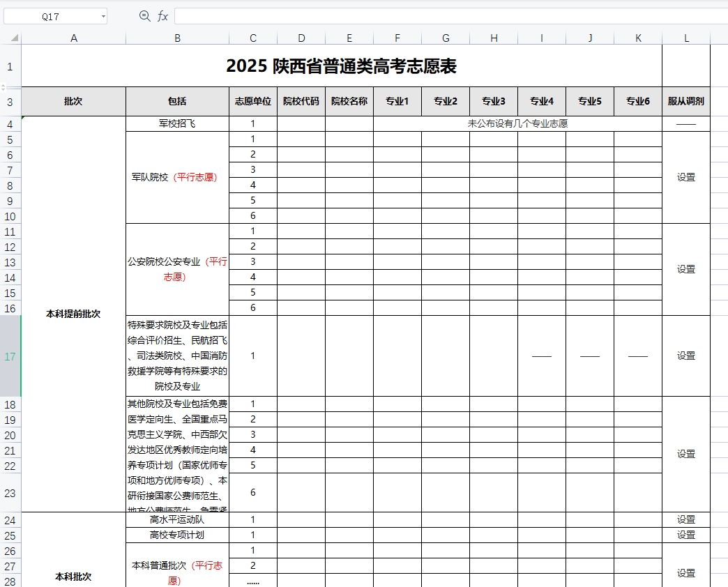Click inside the formula bar input field
Screen dimensions: 728x587
point(349,15)
